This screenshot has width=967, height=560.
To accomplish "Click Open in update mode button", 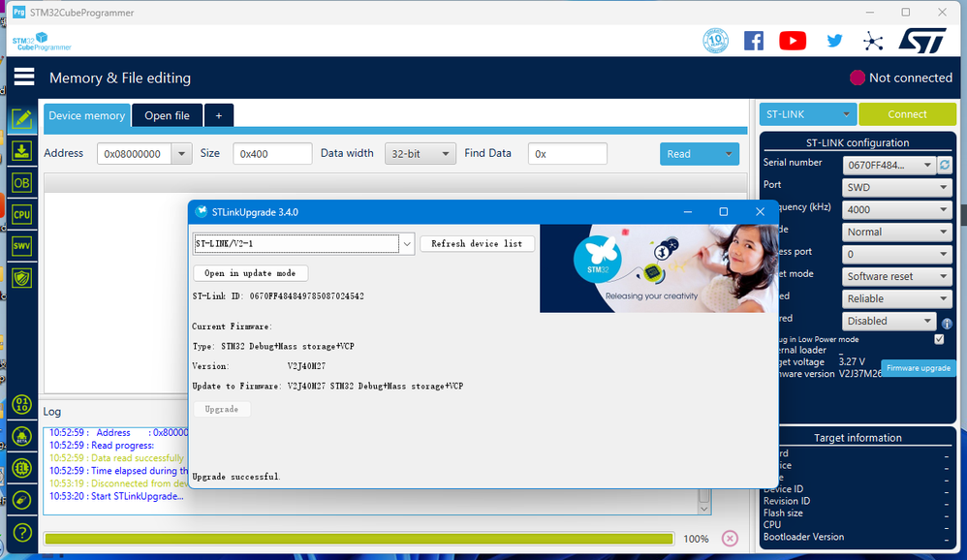I will pyautogui.click(x=250, y=273).
